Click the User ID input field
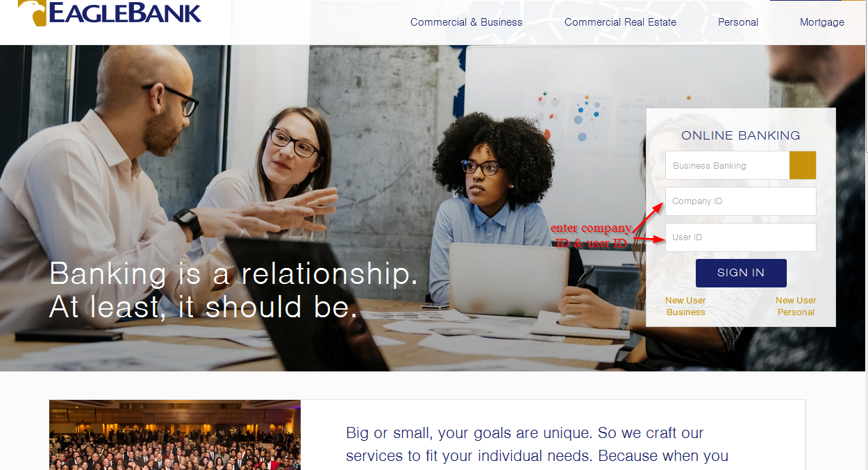 point(741,237)
